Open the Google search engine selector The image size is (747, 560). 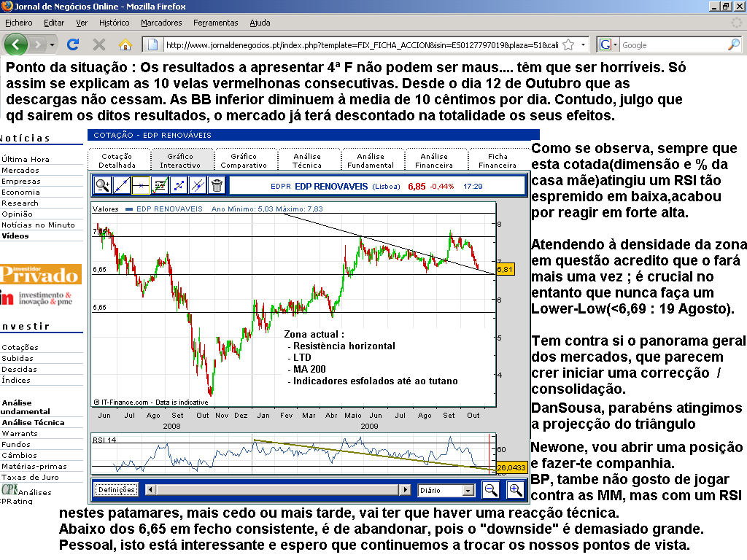(x=608, y=44)
